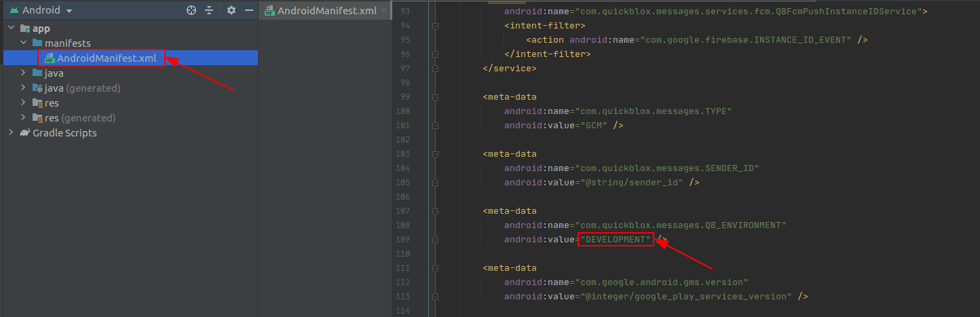Click the java folder icon

[x=38, y=73]
